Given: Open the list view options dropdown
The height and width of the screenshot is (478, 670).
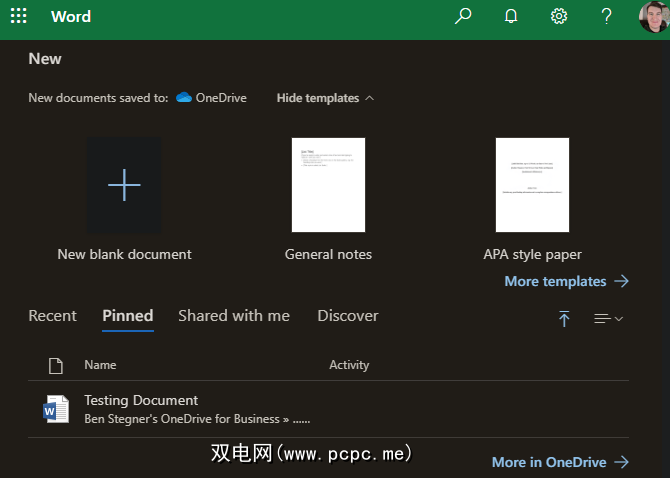Looking at the screenshot, I should pos(608,318).
